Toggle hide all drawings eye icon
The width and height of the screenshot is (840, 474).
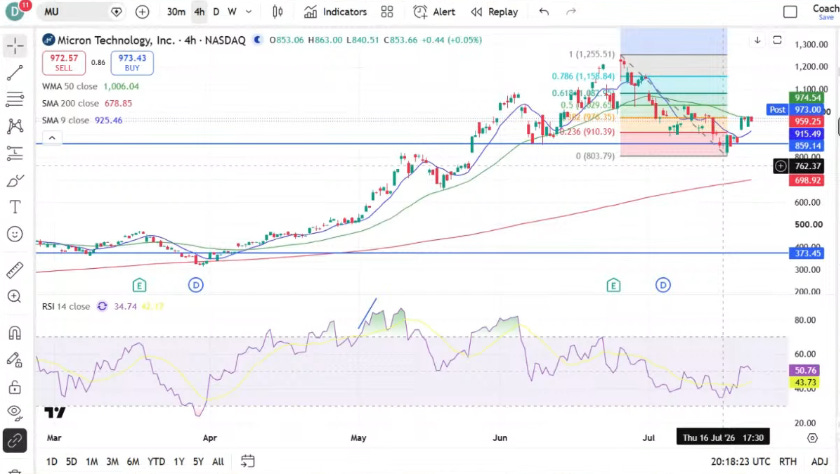[x=15, y=413]
